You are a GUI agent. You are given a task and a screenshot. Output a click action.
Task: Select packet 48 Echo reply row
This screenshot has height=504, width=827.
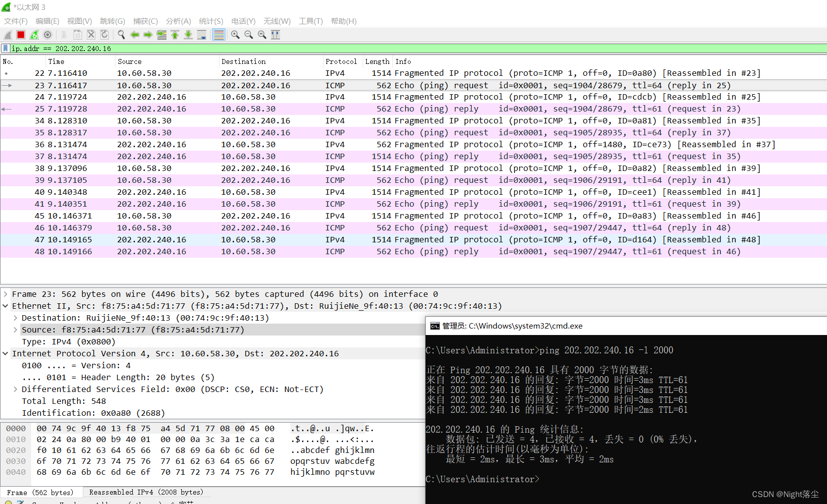(x=413, y=251)
